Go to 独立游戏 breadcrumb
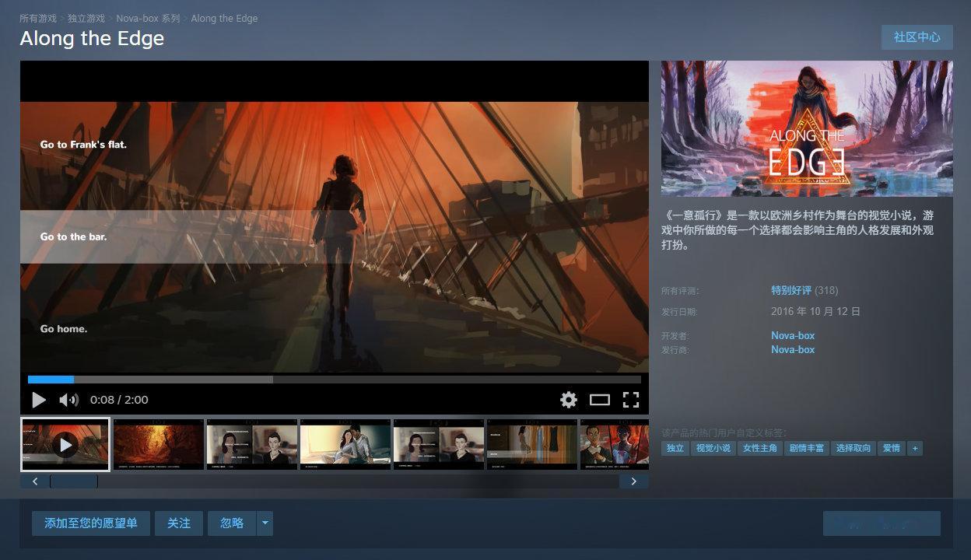The image size is (971, 560). pos(86,18)
